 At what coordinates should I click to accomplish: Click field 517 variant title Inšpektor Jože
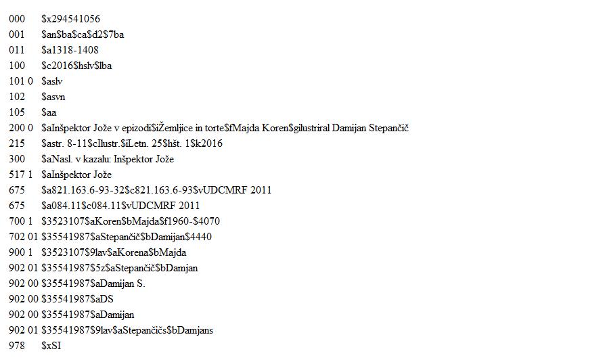click(x=76, y=175)
